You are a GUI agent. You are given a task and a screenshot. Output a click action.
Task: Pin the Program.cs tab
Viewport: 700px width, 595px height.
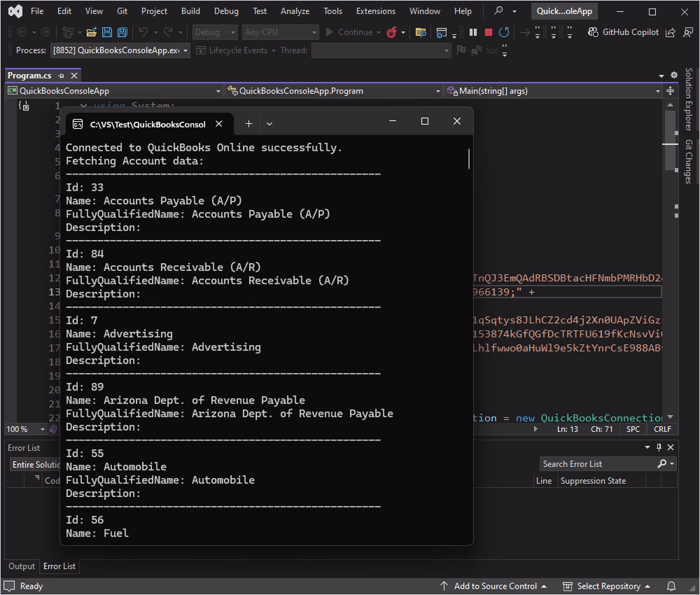61,76
